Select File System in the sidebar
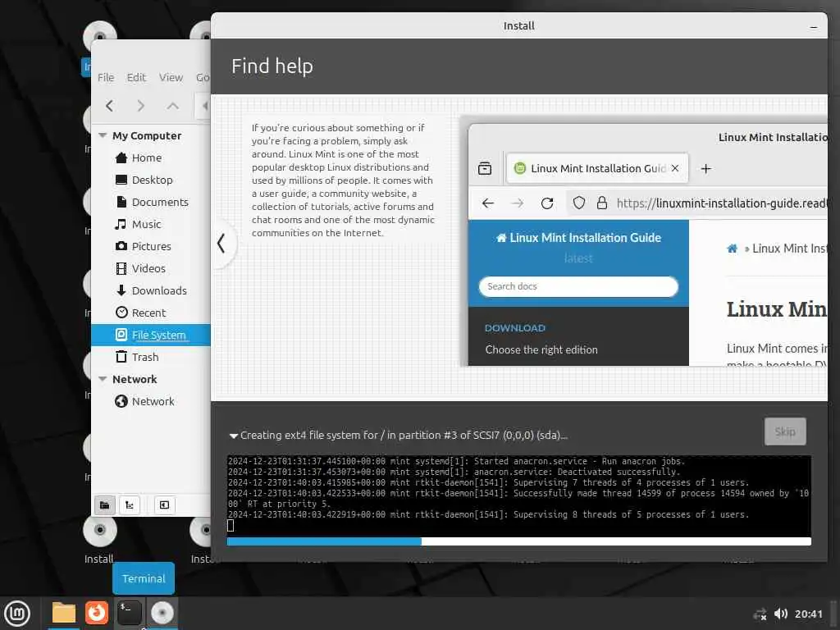The width and height of the screenshot is (840, 630). coord(151,335)
